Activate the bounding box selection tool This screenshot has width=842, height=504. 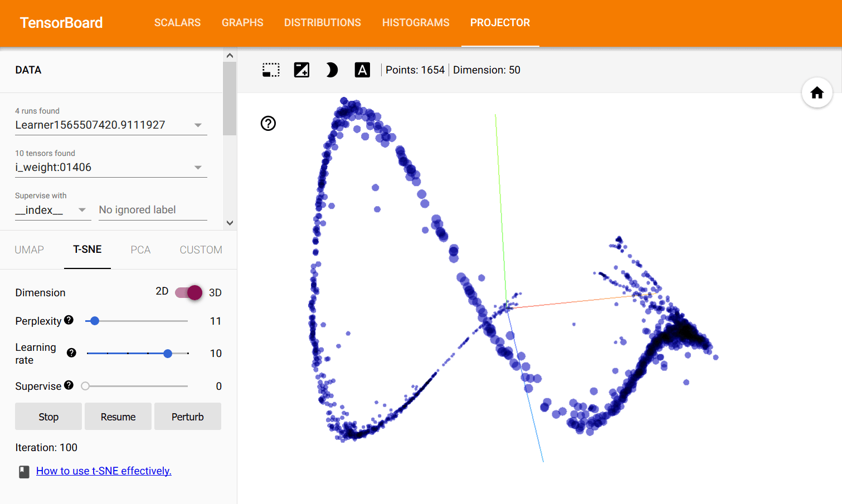coord(271,70)
